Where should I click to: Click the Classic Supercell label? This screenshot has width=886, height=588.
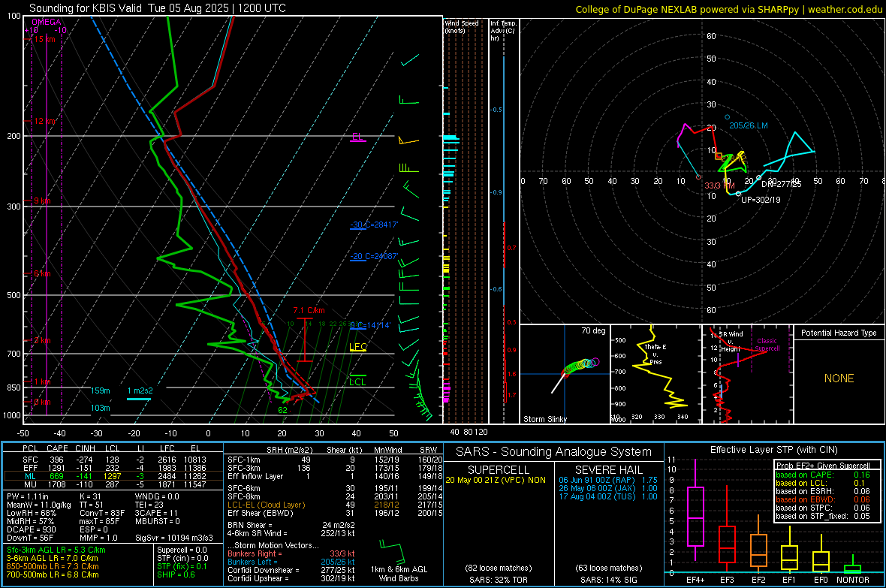pos(767,345)
